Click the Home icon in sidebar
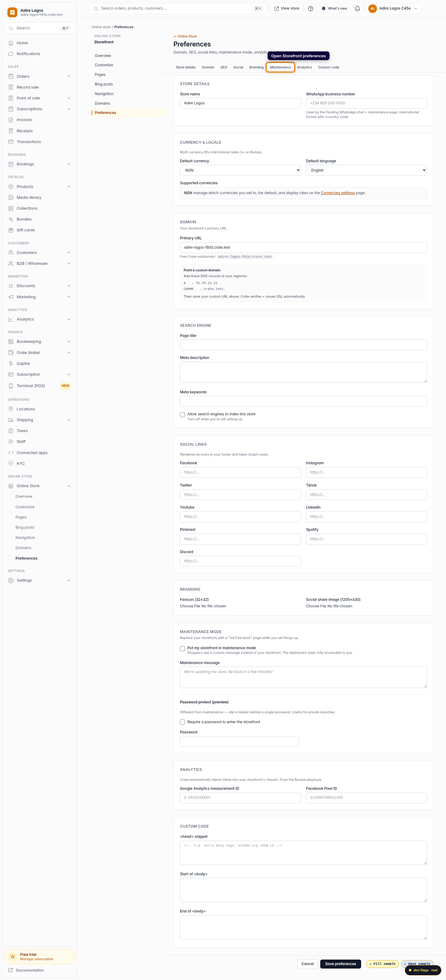The image size is (446, 980). [11, 43]
